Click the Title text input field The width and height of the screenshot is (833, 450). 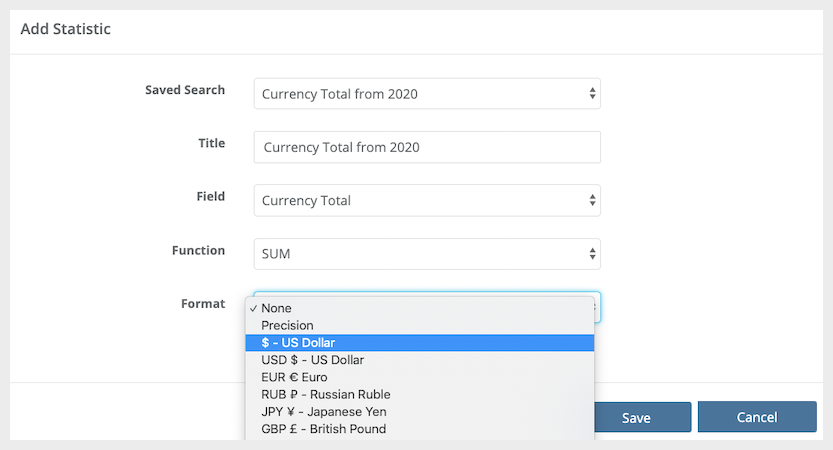(x=426, y=147)
